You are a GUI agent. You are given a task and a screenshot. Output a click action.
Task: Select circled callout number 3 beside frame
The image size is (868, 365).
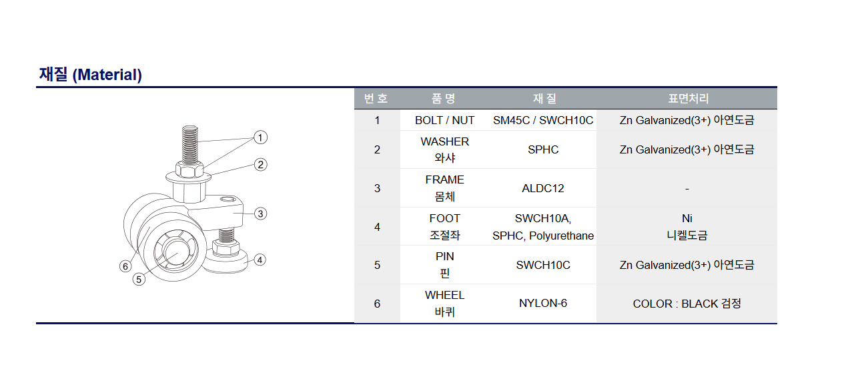(261, 214)
